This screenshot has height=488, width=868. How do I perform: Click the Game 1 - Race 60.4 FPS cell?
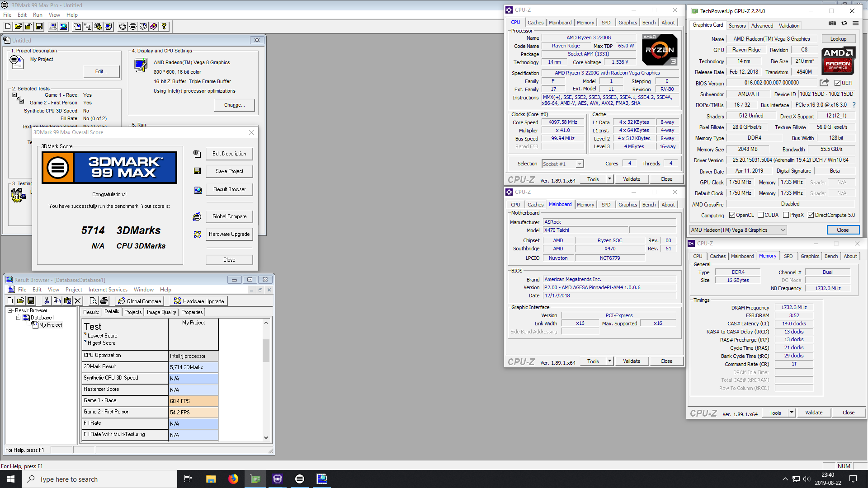coord(193,401)
